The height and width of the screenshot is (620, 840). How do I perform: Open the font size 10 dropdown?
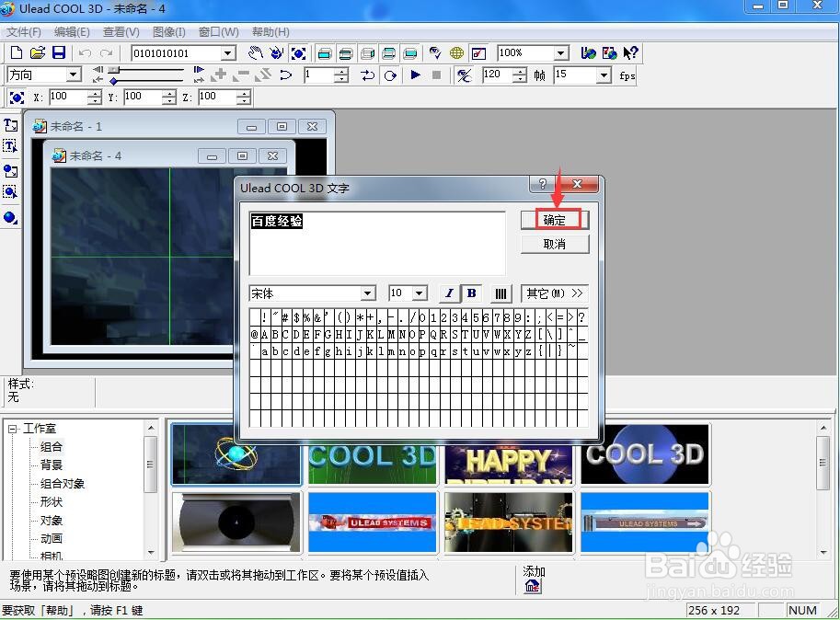coord(420,293)
